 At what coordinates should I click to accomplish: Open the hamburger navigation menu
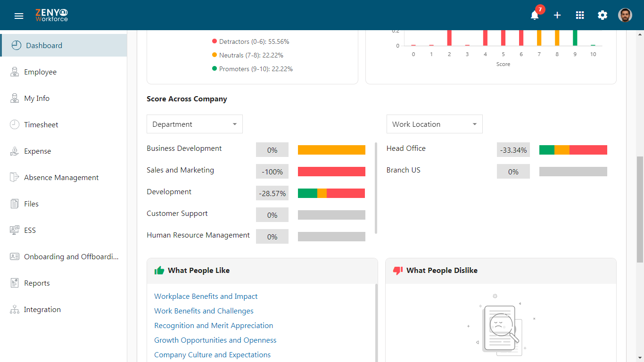point(19,16)
